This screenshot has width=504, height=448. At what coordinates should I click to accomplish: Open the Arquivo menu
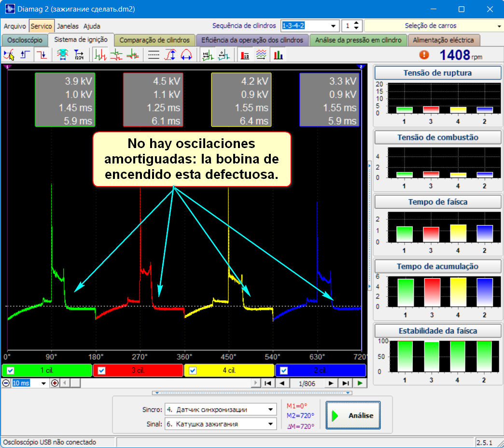[x=15, y=26]
